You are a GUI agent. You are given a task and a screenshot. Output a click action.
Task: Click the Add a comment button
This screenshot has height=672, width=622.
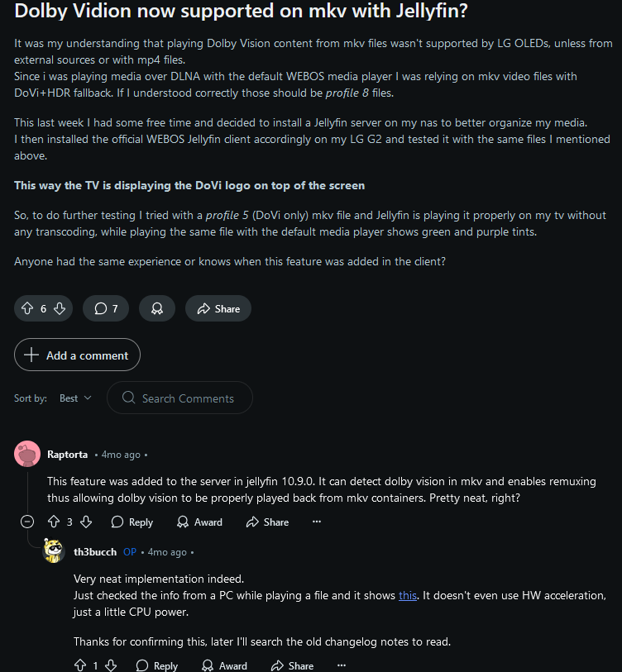click(x=77, y=355)
